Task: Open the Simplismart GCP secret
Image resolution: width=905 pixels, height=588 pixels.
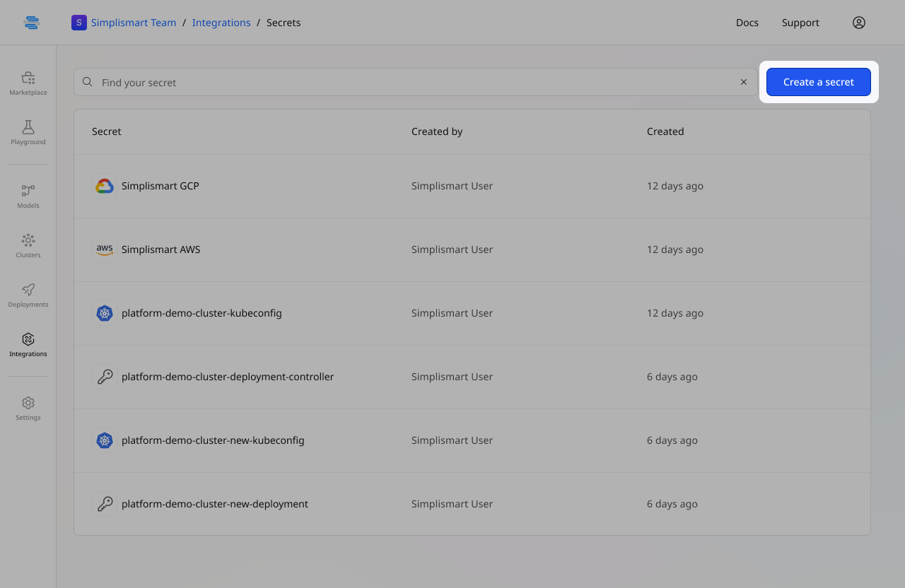Action: 160,186
